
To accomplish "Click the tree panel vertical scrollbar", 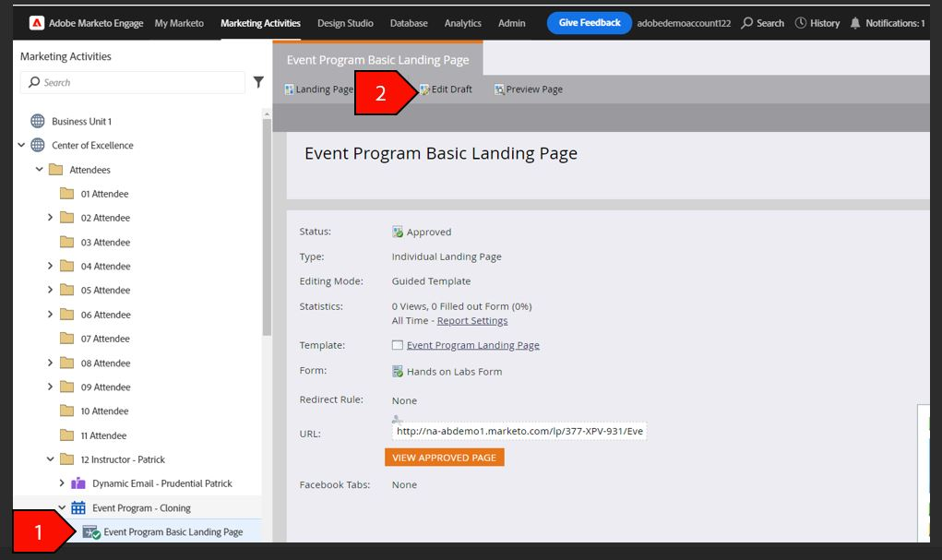I will (267, 227).
